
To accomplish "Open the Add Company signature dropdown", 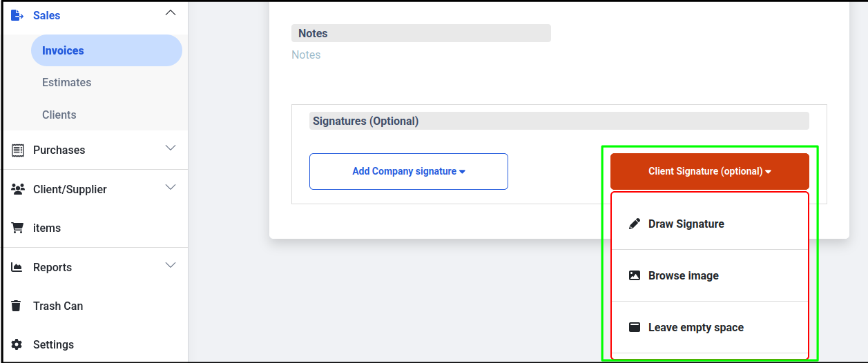I will tap(409, 171).
